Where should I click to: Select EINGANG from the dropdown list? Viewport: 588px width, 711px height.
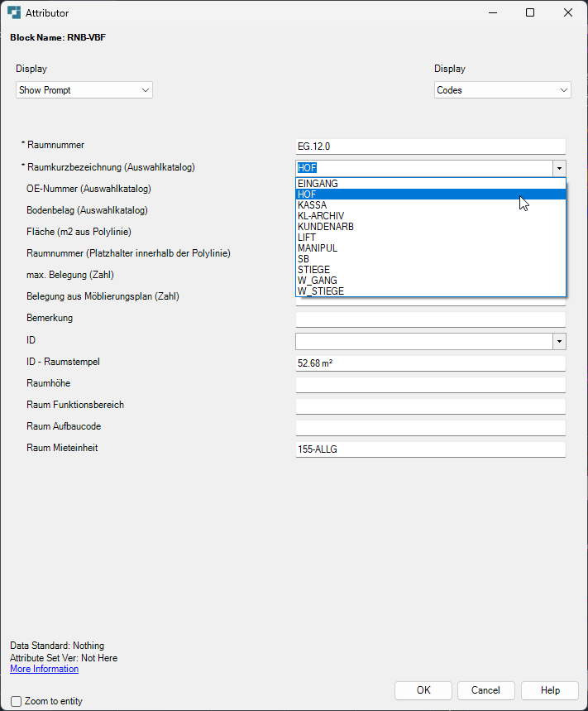coord(431,183)
